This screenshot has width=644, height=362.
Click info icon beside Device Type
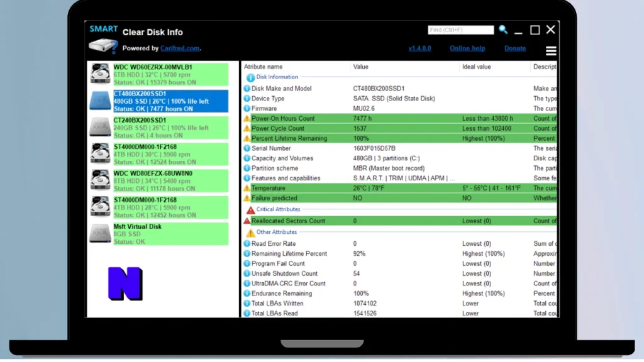pos(247,99)
